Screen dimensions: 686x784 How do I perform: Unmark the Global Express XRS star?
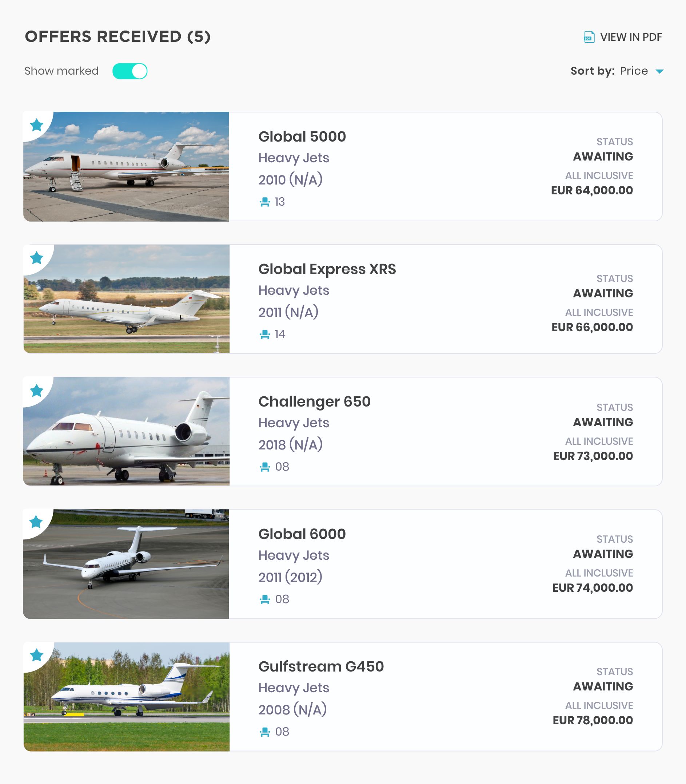tap(37, 258)
